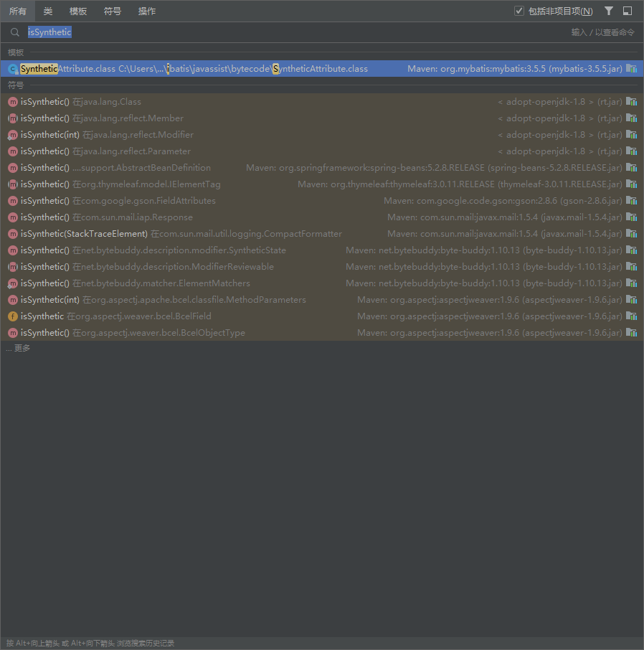Toggle the include non-project items checkbox
Image resolution: width=644 pixels, height=650 pixels.
point(519,11)
